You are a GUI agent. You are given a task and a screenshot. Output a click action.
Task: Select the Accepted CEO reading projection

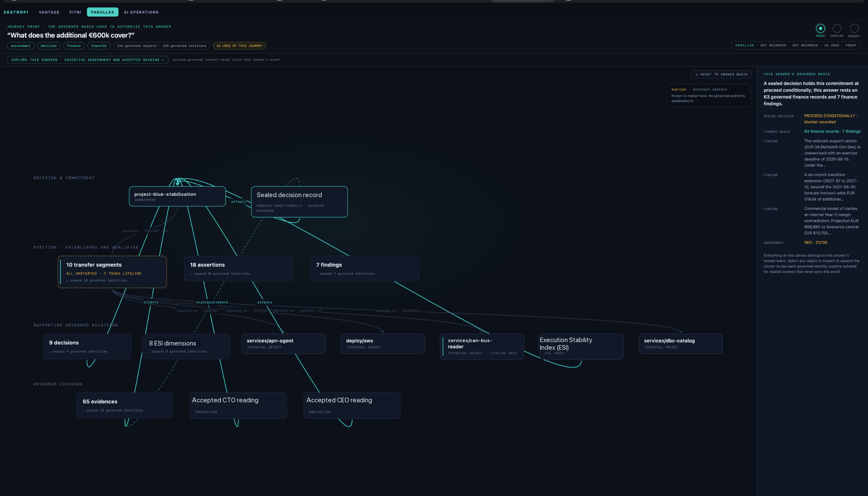point(352,405)
